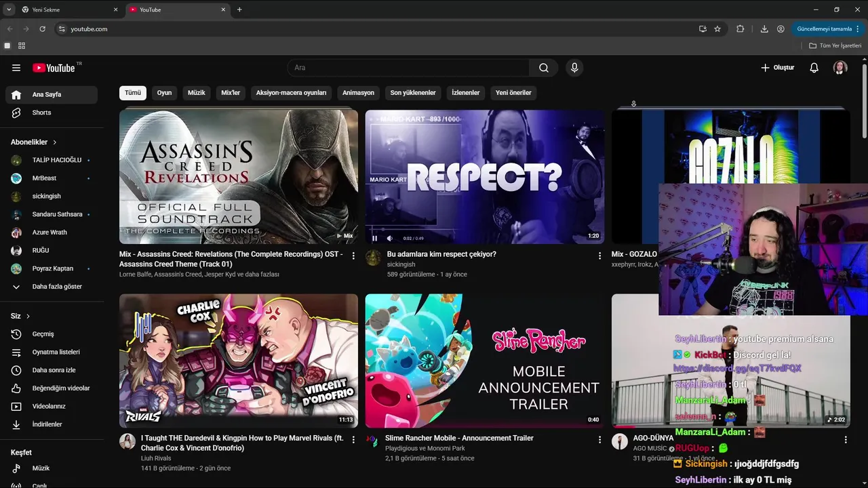Open TALİP HACIOĞLU channel
The image size is (868, 488).
pyautogui.click(x=52, y=160)
